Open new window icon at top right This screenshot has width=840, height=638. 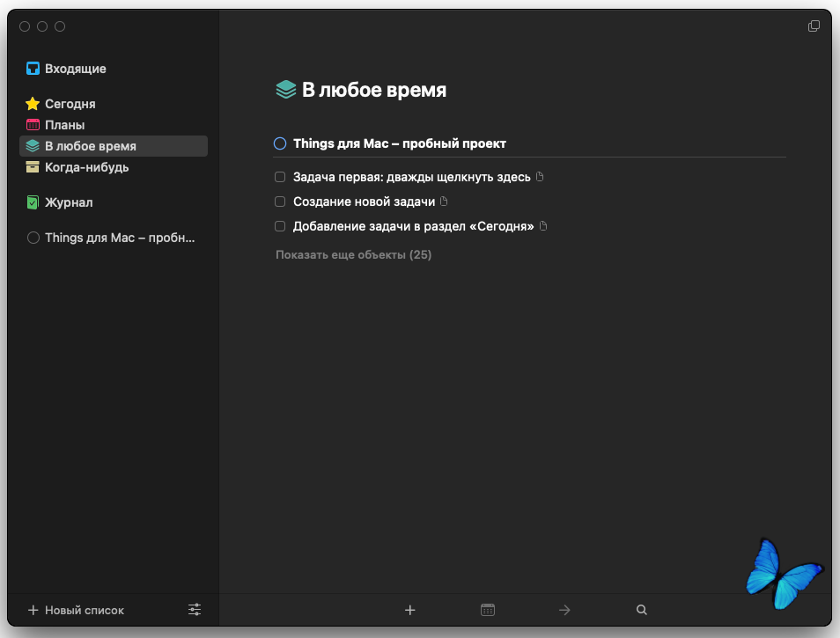pyautogui.click(x=814, y=26)
